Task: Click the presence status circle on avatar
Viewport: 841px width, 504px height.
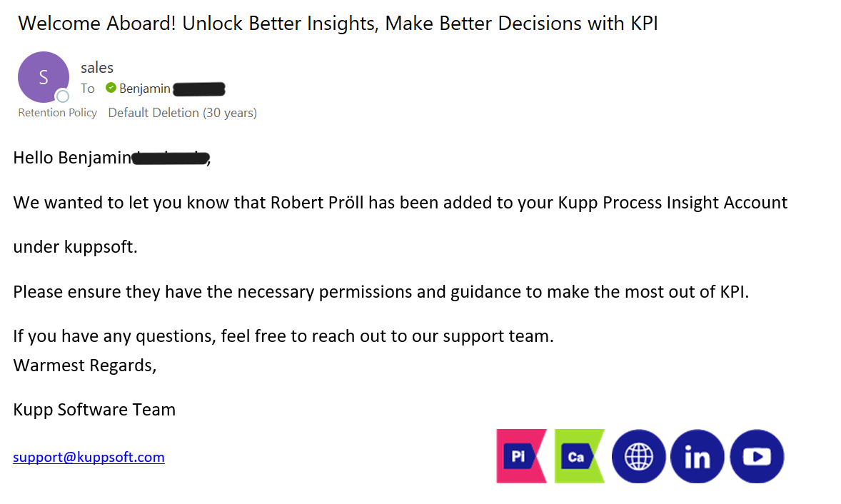Action: [x=63, y=96]
